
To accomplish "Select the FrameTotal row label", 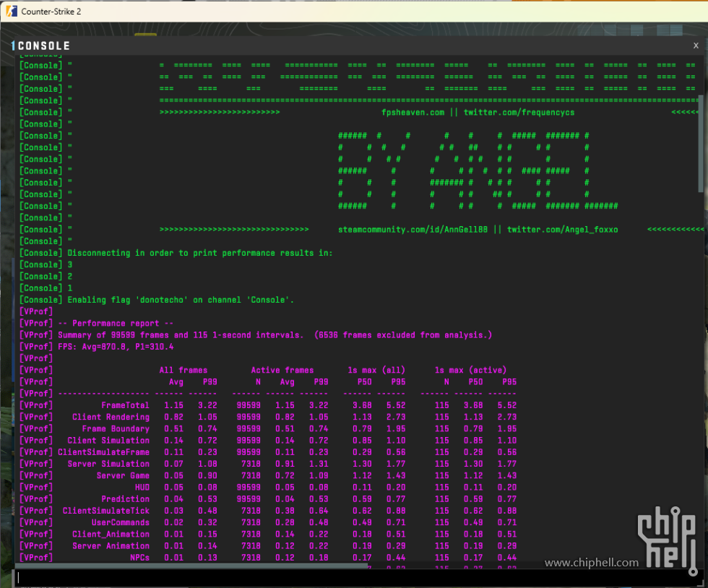I will 125,405.
